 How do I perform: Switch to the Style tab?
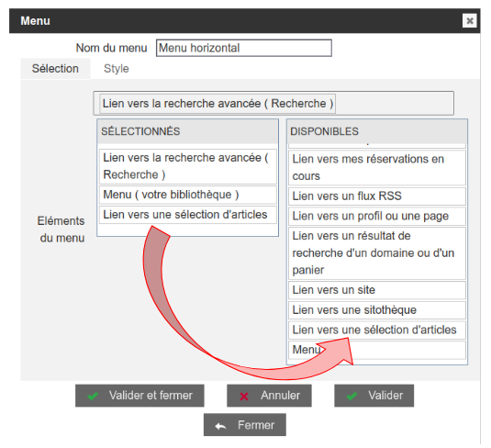point(117,69)
